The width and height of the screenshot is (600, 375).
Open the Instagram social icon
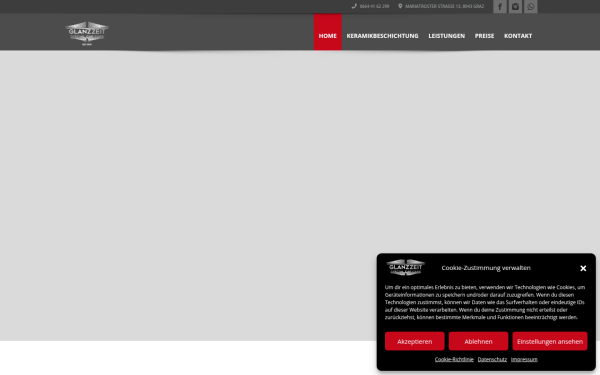click(515, 7)
